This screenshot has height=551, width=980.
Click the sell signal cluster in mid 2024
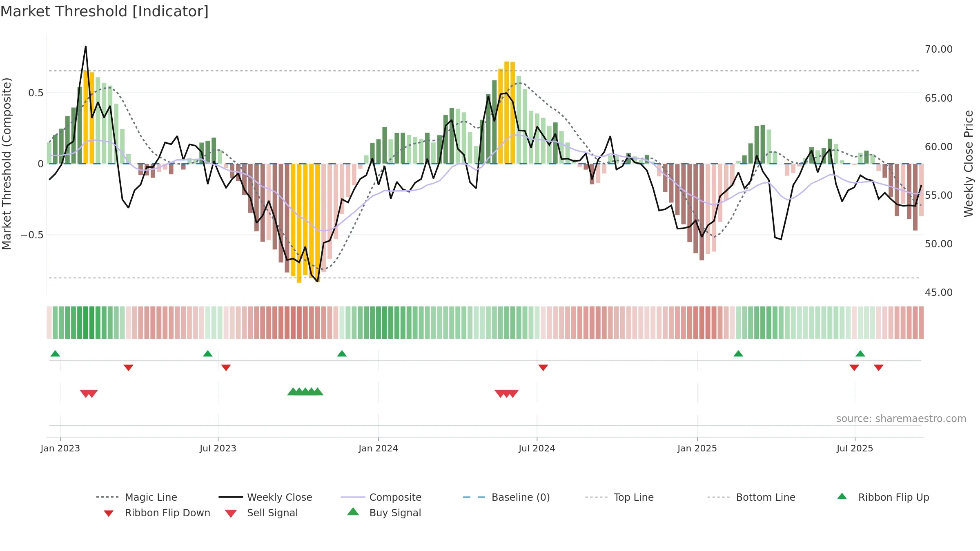click(506, 393)
